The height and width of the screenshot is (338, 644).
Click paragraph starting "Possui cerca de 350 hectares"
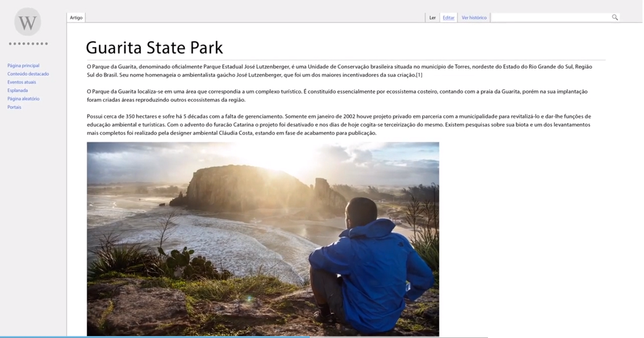pos(339,124)
